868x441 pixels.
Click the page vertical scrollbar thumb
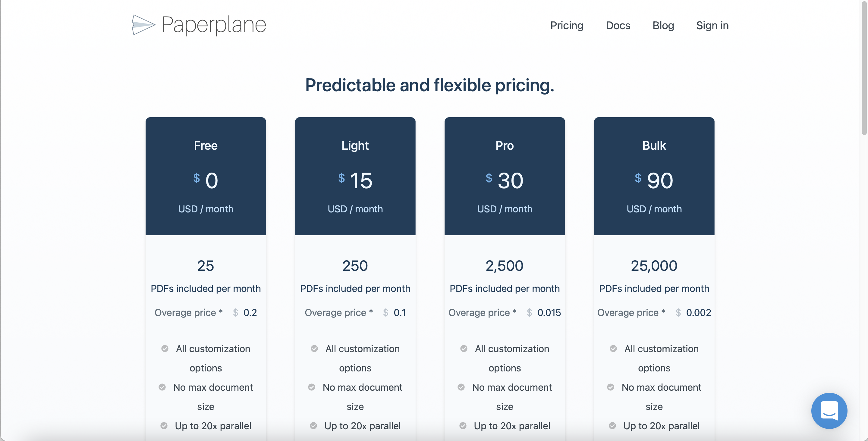(864, 67)
